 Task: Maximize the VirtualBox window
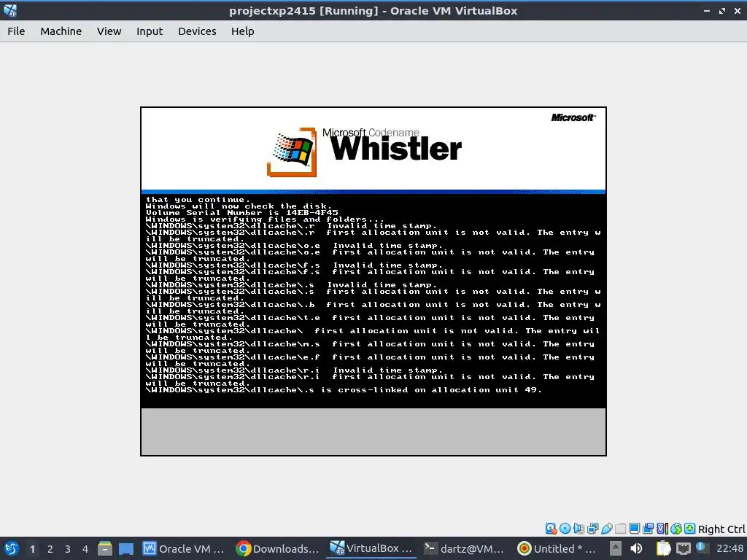[x=722, y=10]
